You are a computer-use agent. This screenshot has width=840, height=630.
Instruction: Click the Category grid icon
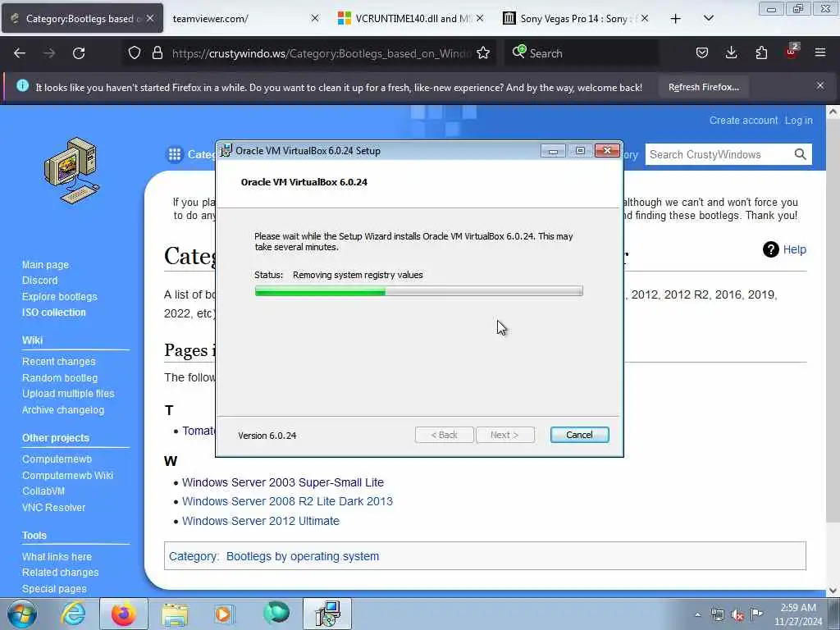tap(175, 155)
